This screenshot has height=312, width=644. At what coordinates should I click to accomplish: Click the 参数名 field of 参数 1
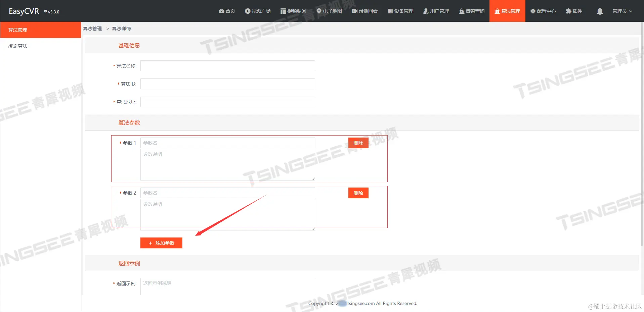point(227,143)
